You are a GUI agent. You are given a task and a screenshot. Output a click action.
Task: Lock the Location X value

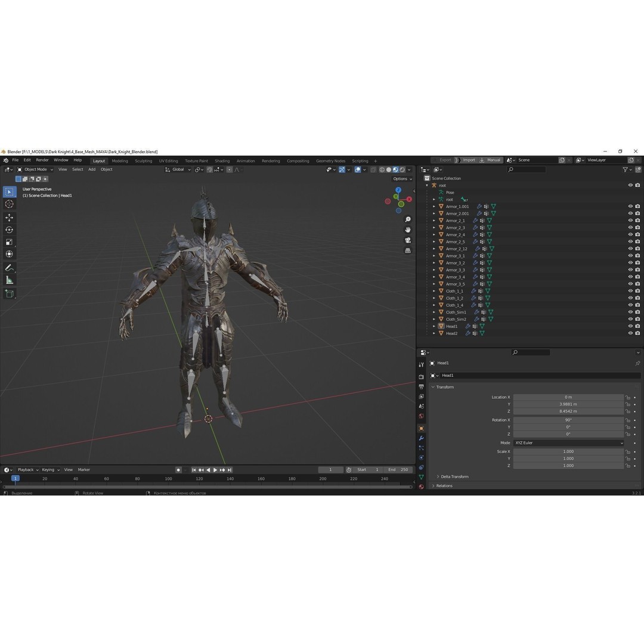click(627, 398)
